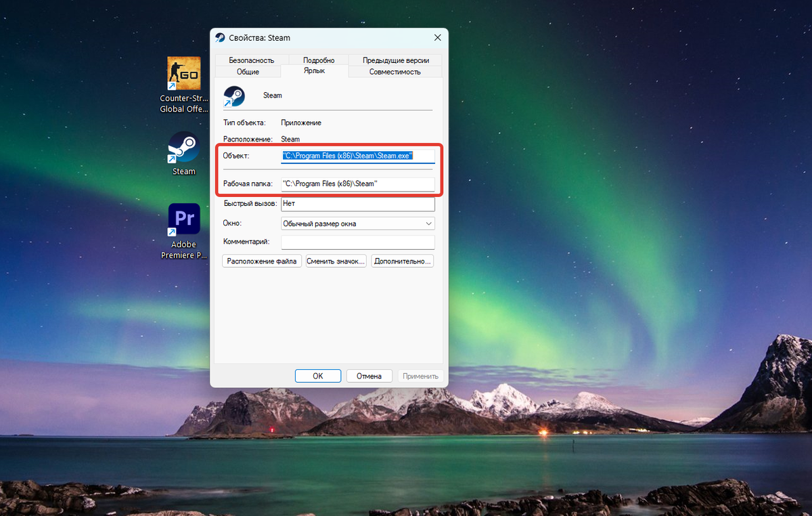
Task: Select the Counter-Strike Global Offensive desktop shortcut
Action: 183,85
